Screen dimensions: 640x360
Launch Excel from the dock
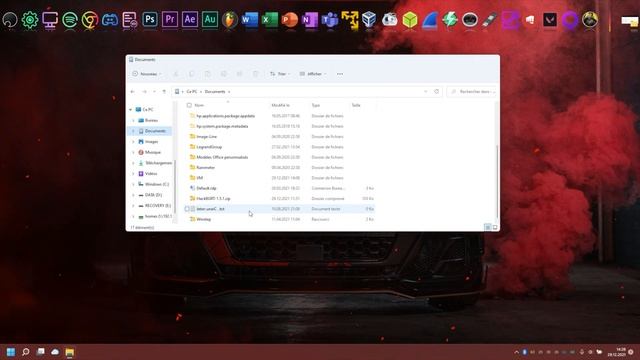(x=270, y=20)
